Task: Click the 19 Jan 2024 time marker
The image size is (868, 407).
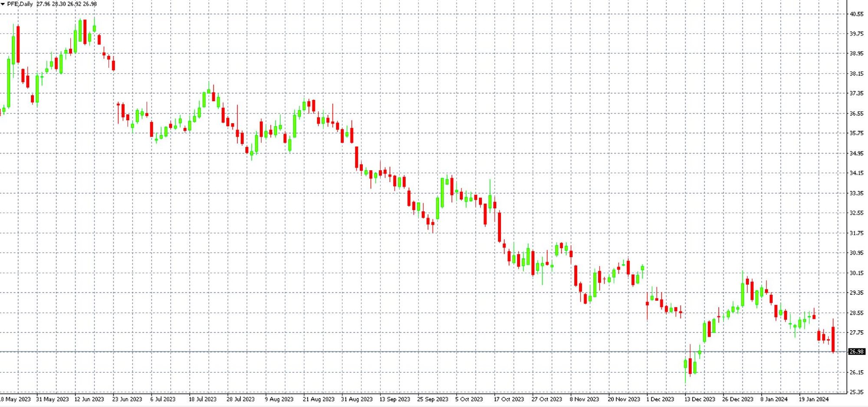Action: coord(814,399)
